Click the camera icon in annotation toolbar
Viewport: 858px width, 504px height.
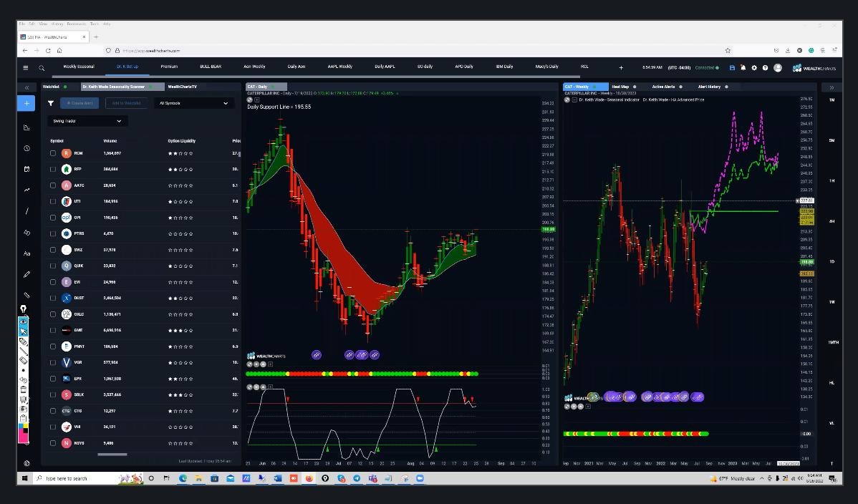pos(24,409)
